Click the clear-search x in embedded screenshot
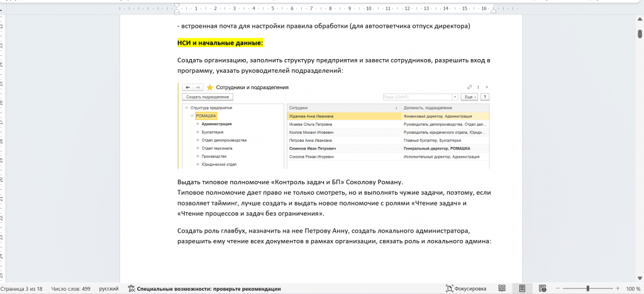Image resolution: width=644 pixels, height=294 pixels. tap(455, 97)
